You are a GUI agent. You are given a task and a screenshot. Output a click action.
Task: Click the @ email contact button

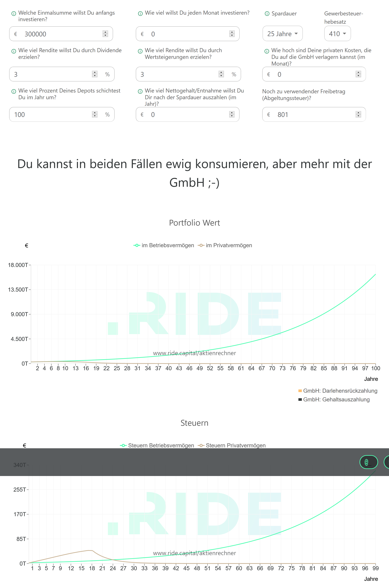(368, 462)
